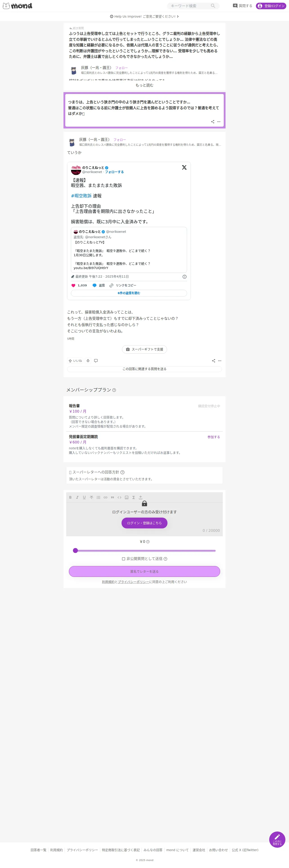Image resolution: width=289 pixels, height=868 pixels.
Task: Click the letter amount slider handle
Action: tap(75, 550)
